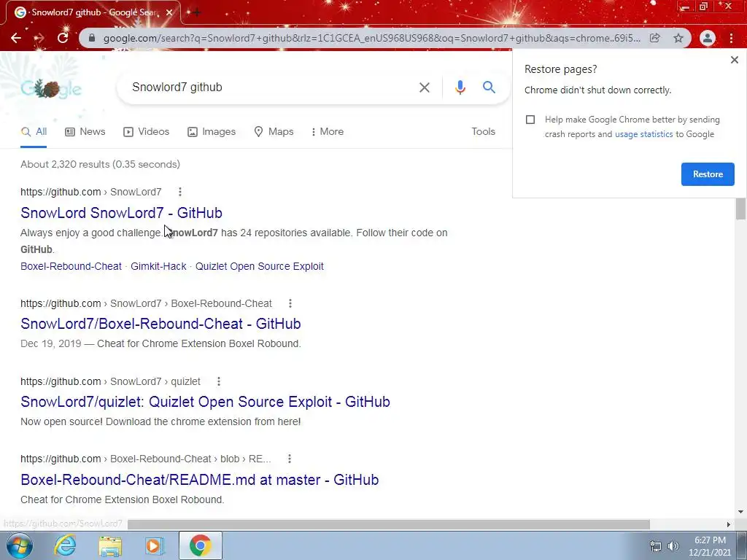
Task: Click the "Dec 19, 2019" result date text
Action: (x=50, y=344)
